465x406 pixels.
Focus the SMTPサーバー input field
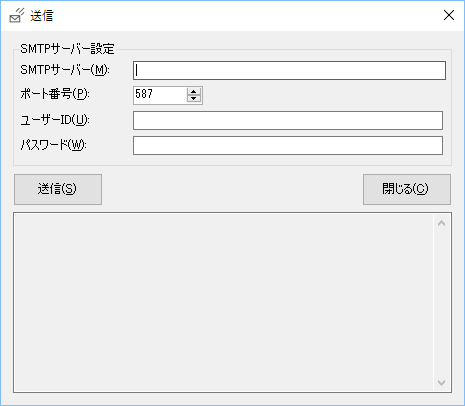click(289, 70)
